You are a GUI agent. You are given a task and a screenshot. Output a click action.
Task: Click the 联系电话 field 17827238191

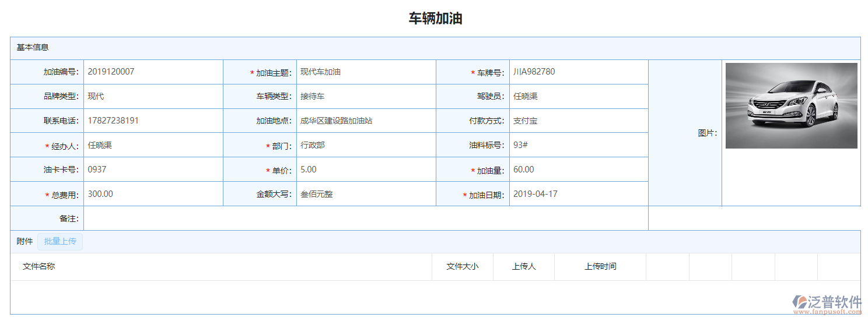tap(153, 121)
